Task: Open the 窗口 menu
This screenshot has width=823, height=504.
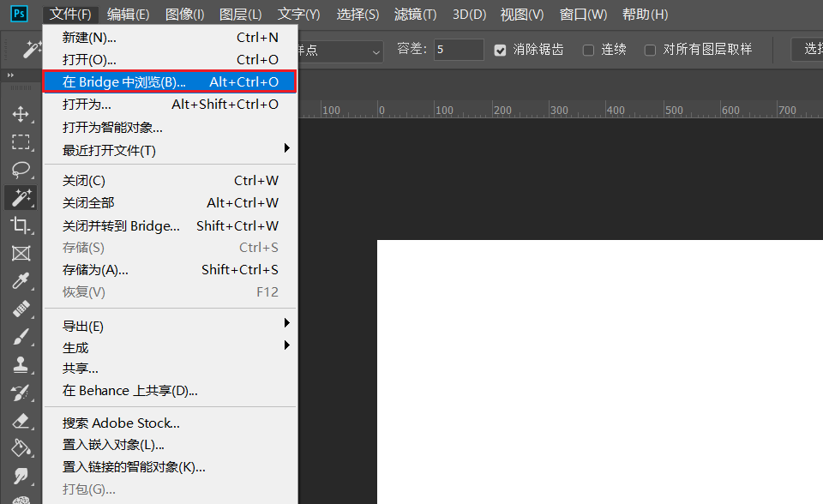Action: coord(583,14)
